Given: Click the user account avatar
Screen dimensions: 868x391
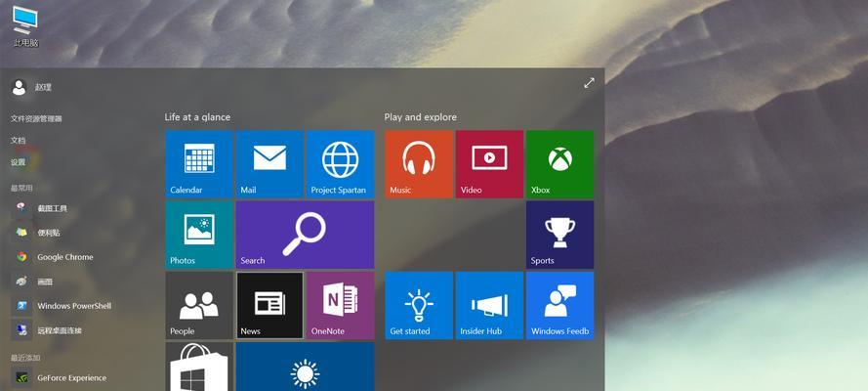Looking at the screenshot, I should [x=19, y=87].
